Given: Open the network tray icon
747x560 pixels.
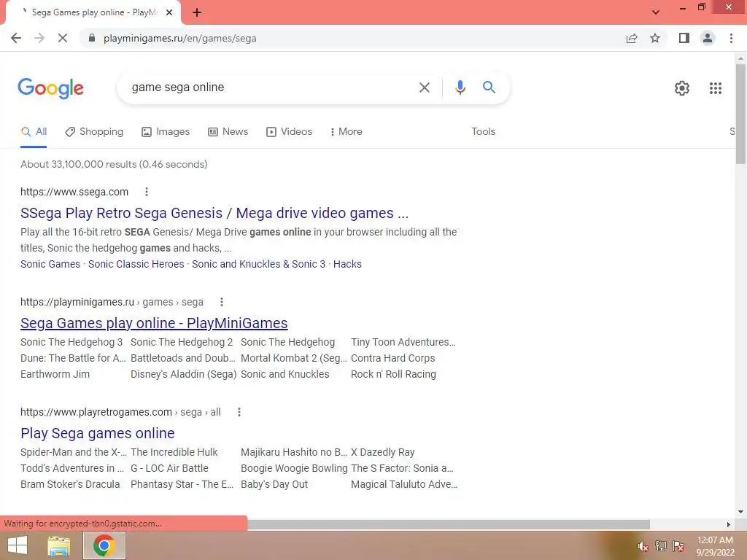Looking at the screenshot, I should [x=660, y=546].
